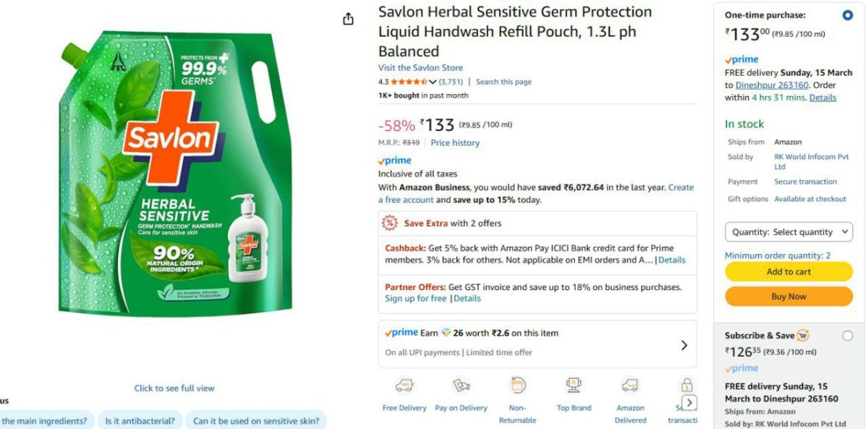Open the 'Is it antibacterial?' question tab
Image resolution: width=868 pixels, height=429 pixels.
pyautogui.click(x=140, y=420)
